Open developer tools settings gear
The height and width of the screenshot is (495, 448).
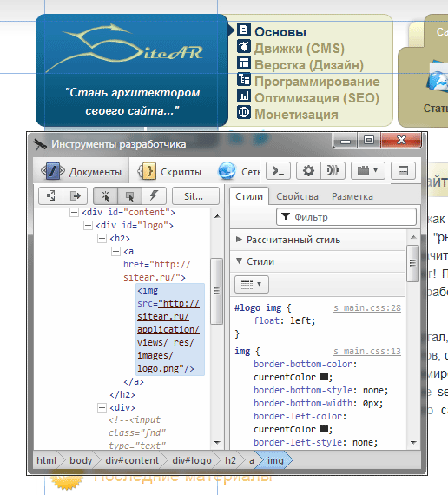click(x=308, y=171)
